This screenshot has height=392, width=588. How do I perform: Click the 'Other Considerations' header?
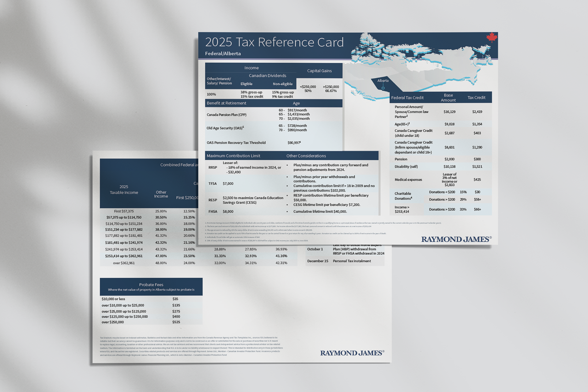pyautogui.click(x=306, y=156)
